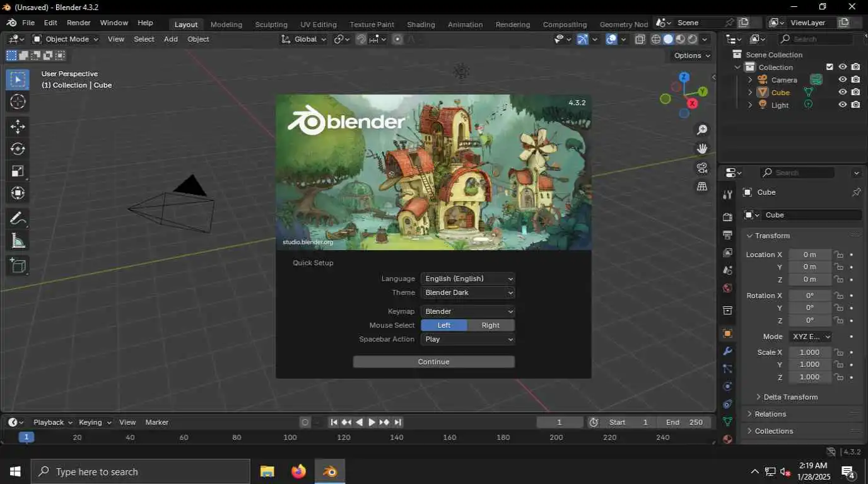Toggle camera view icon in viewport
This screenshot has width=868, height=484.
[x=701, y=168]
